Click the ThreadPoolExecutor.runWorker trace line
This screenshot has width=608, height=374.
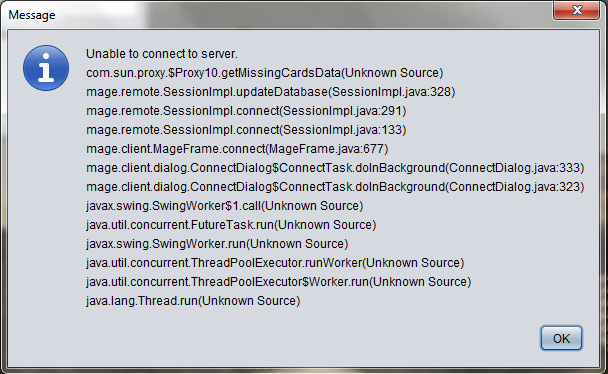[275, 263]
